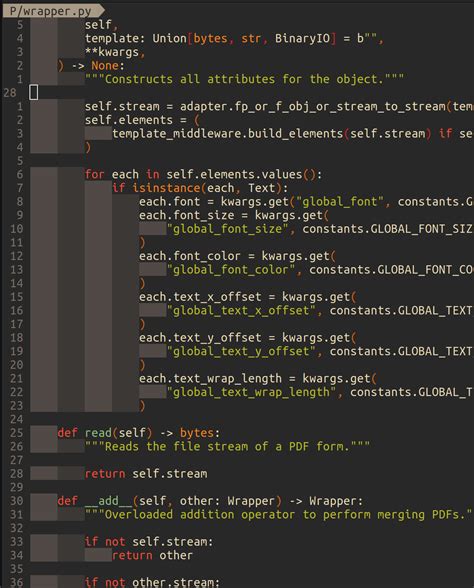
Task: Click the '**kwargs,' parameter text
Action: [115, 52]
